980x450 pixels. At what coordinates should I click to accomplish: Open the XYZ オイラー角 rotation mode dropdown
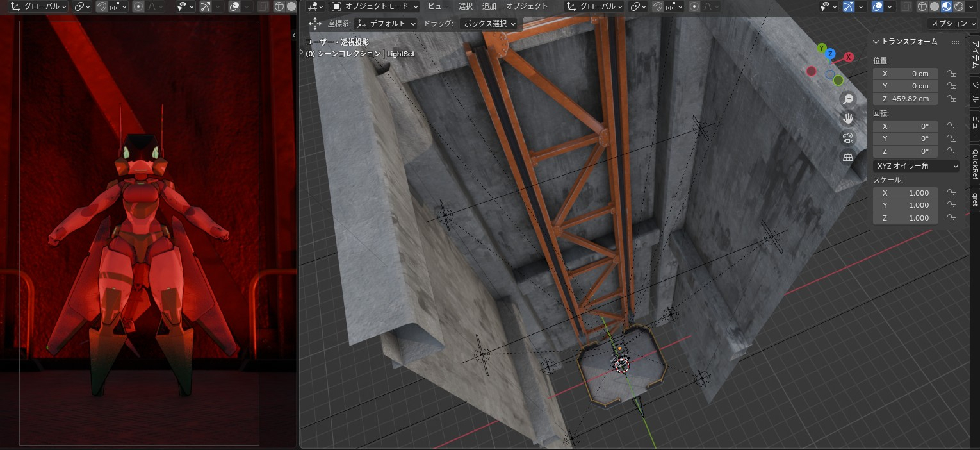(x=916, y=166)
